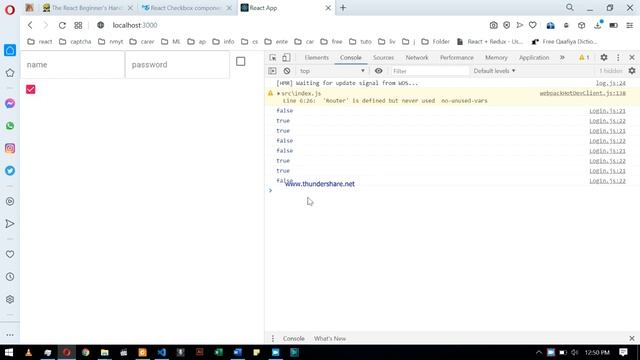Viewport: 640px width, 360px height.
Task: Open React + Redux bookmark
Action: click(x=490, y=42)
